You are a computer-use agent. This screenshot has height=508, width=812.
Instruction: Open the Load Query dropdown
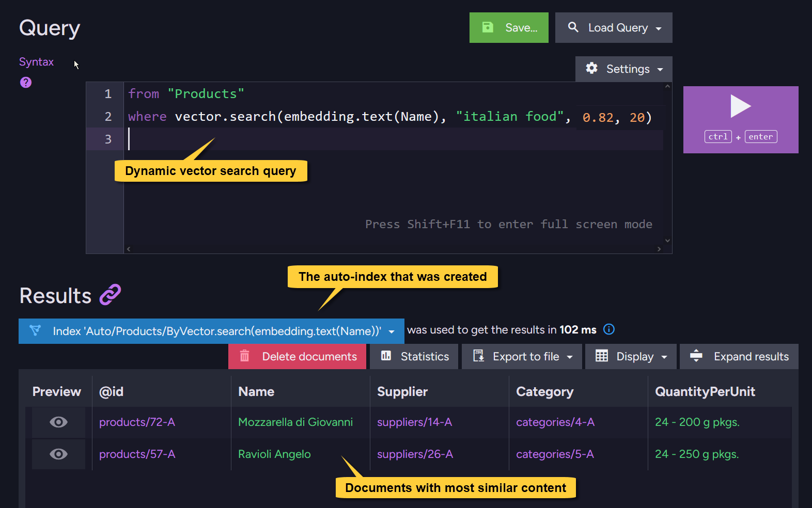coord(614,27)
